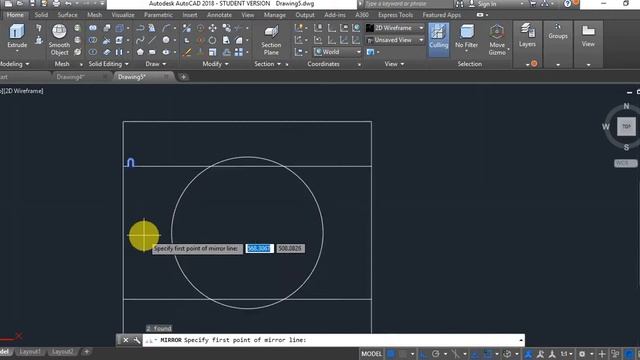Click the 2D Wireframe viewport label
This screenshot has height=360, width=640.
(23, 91)
